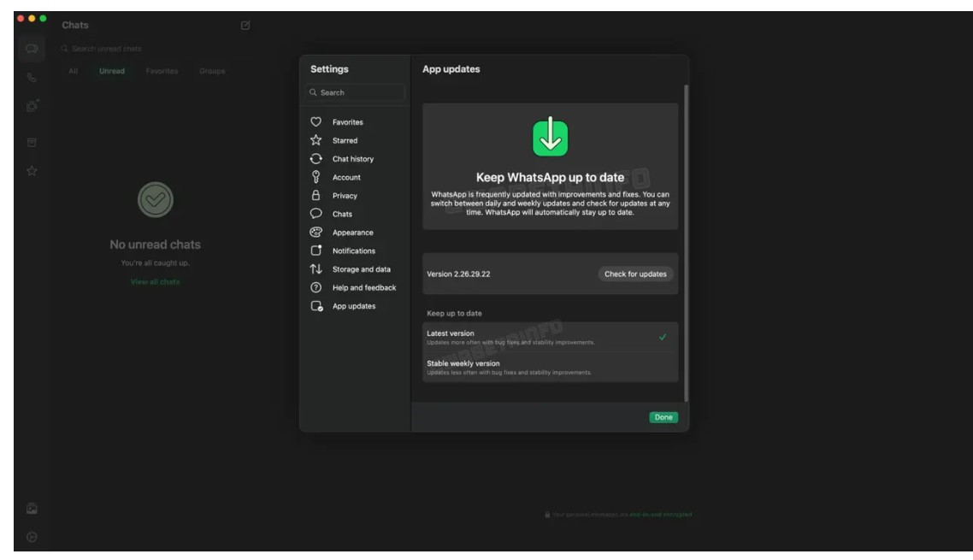
Task: Click the Keep up to date section label
Action: tap(454, 314)
